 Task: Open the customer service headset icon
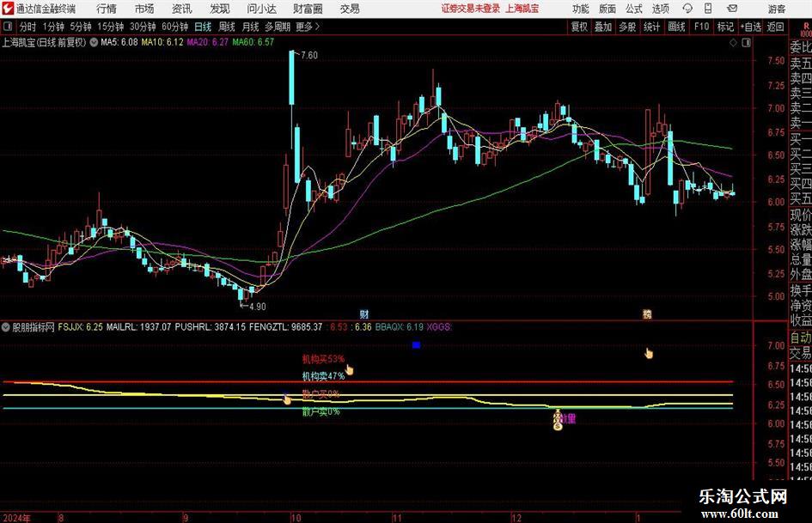pyautogui.click(x=687, y=9)
